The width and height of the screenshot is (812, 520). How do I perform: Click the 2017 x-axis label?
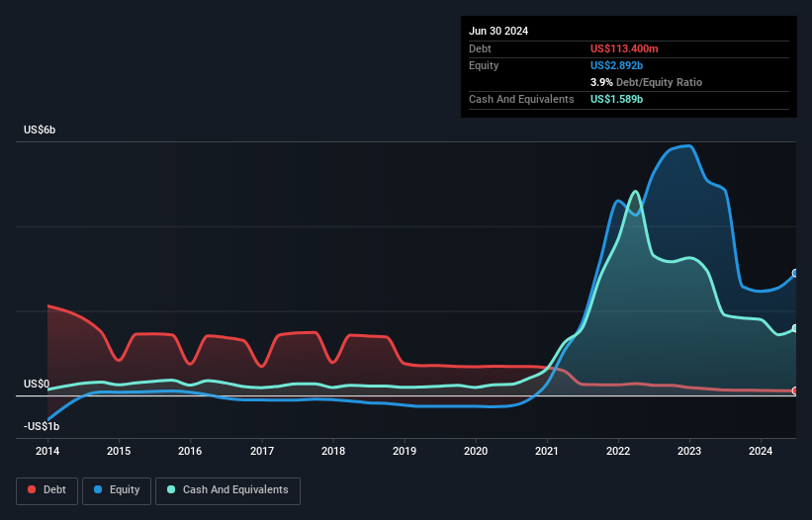[262, 451]
